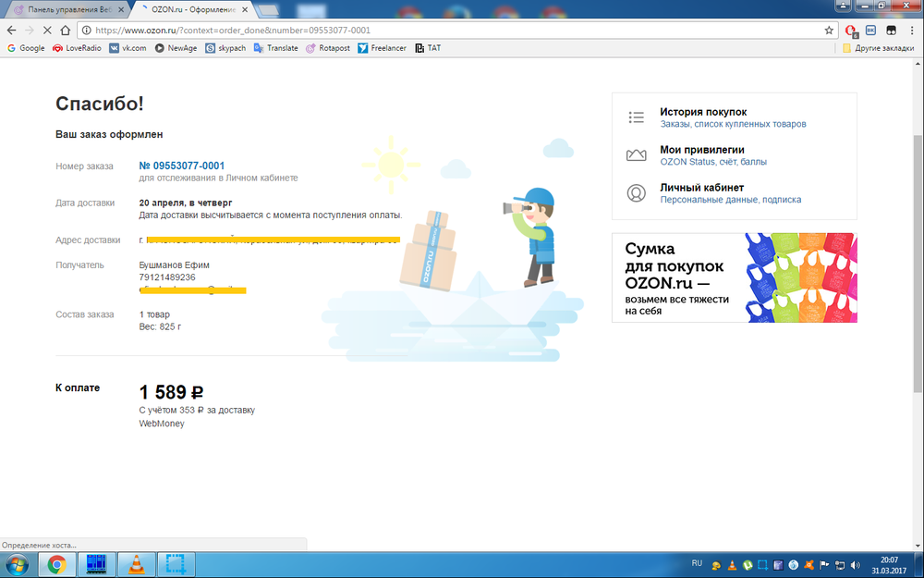Screen dimensions: 924x578
Task: Go back to the previous page
Action: pyautogui.click(x=11, y=31)
